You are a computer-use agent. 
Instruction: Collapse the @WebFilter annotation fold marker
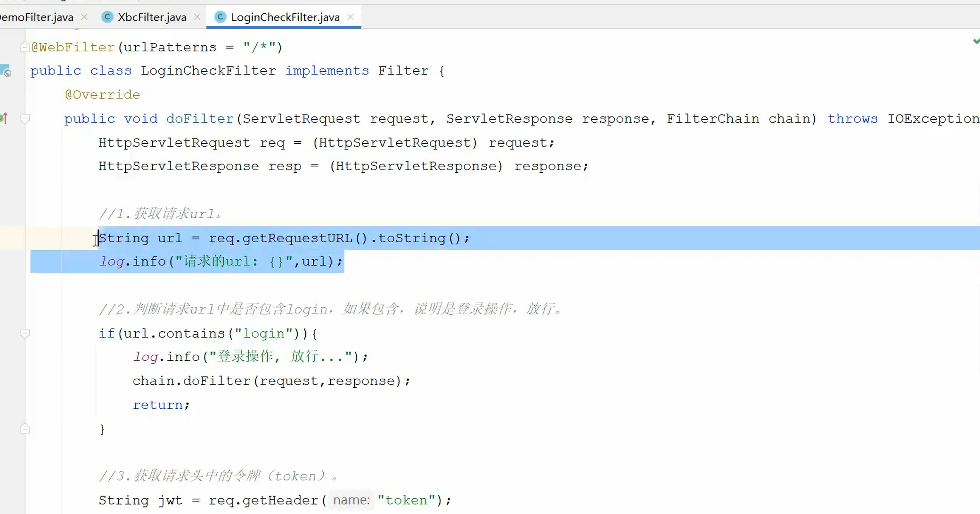tap(25, 47)
